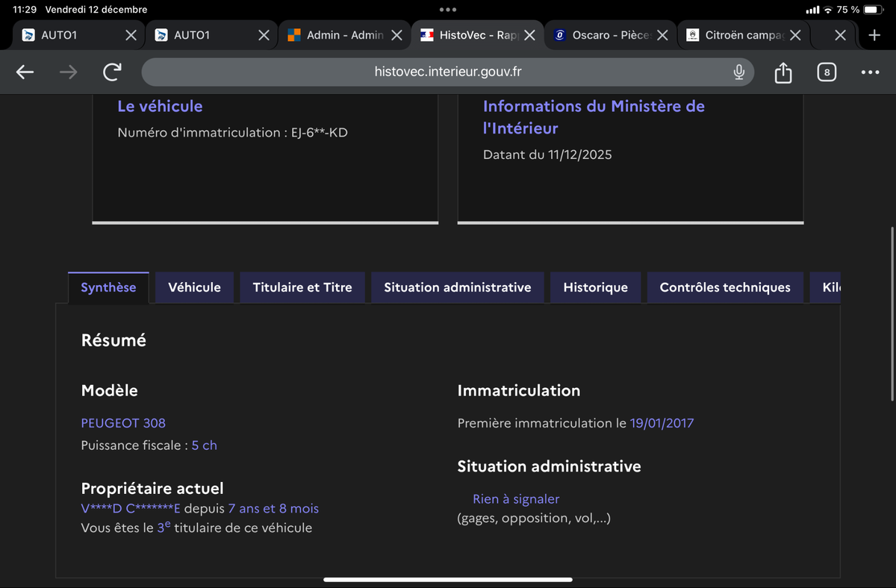The width and height of the screenshot is (896, 588).
Task: View the Contrôles techniques tab
Action: tap(724, 287)
